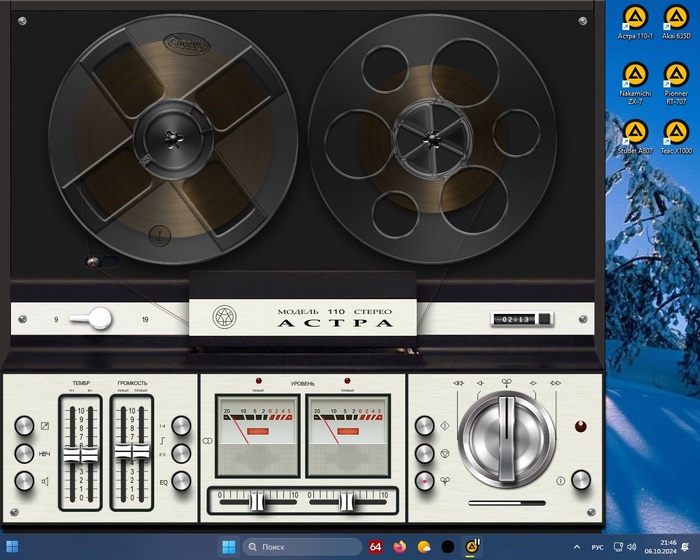This screenshot has height=560, width=700.
Task: Launch Firefox from the taskbar
Action: click(400, 547)
